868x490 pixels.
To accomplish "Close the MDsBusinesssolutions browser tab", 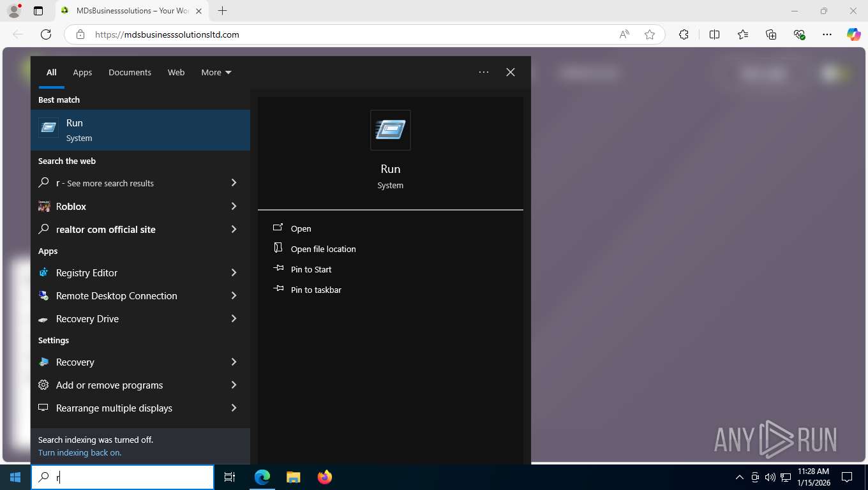I will 198,11.
